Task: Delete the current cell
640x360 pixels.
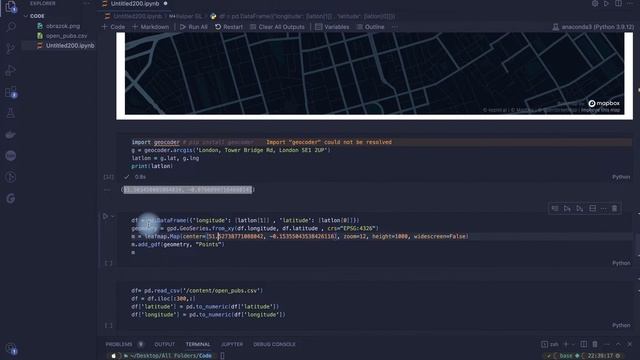Action: click(615, 209)
